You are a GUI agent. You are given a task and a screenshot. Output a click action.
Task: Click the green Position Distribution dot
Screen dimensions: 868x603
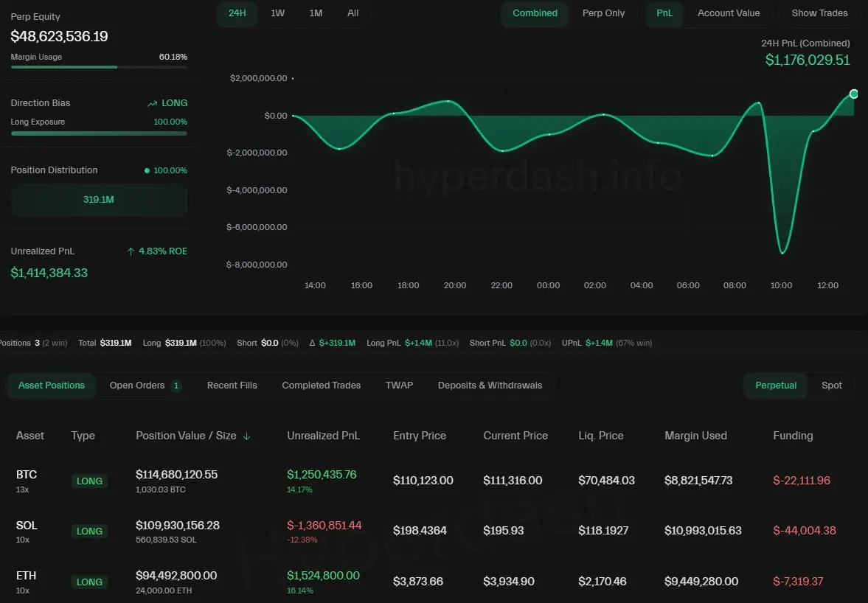147,171
